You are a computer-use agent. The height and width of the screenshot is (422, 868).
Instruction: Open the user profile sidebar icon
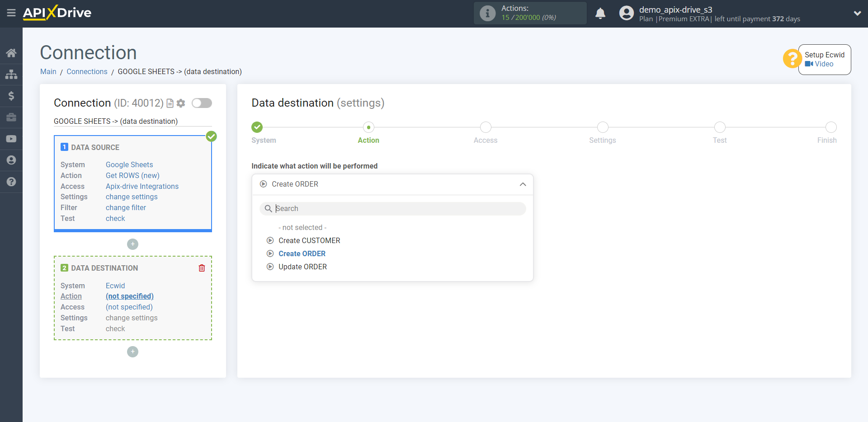[x=11, y=160]
